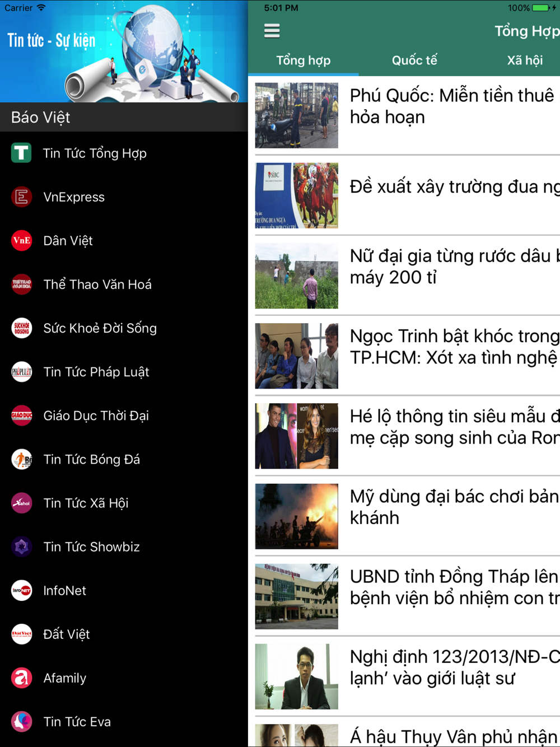Read headline 'Mỹ dùng đại bác'
This screenshot has width=560, height=747.
455,507
